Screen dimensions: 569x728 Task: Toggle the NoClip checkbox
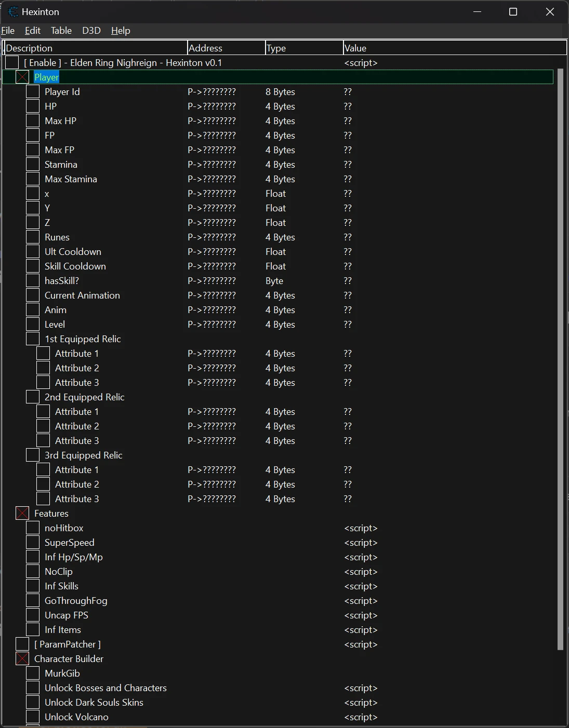32,571
